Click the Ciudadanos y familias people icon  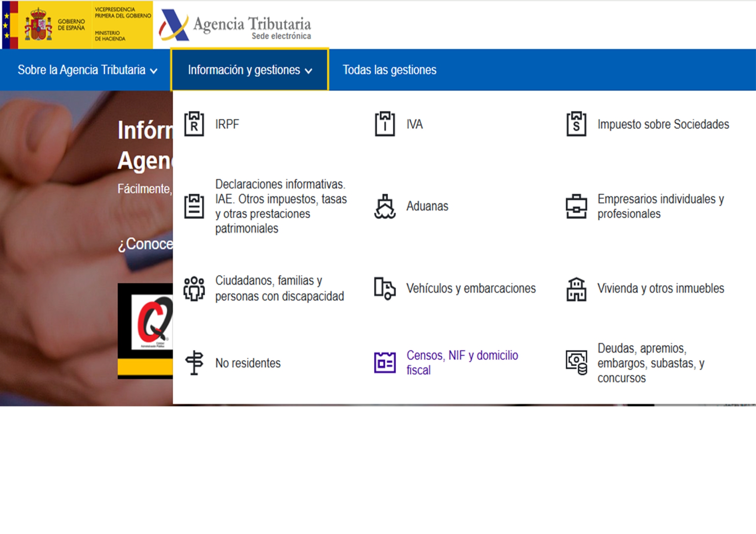[x=194, y=289]
